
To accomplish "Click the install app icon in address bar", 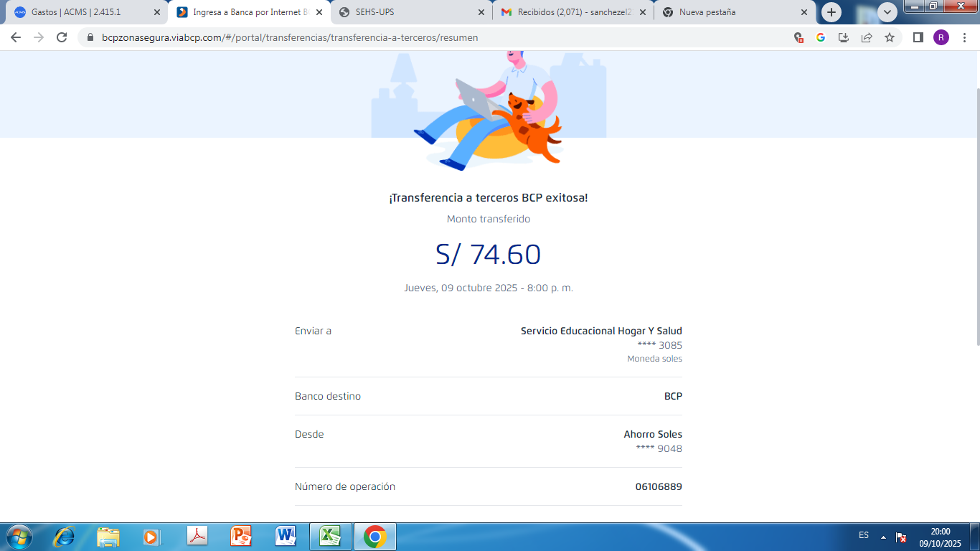I will coord(844,37).
